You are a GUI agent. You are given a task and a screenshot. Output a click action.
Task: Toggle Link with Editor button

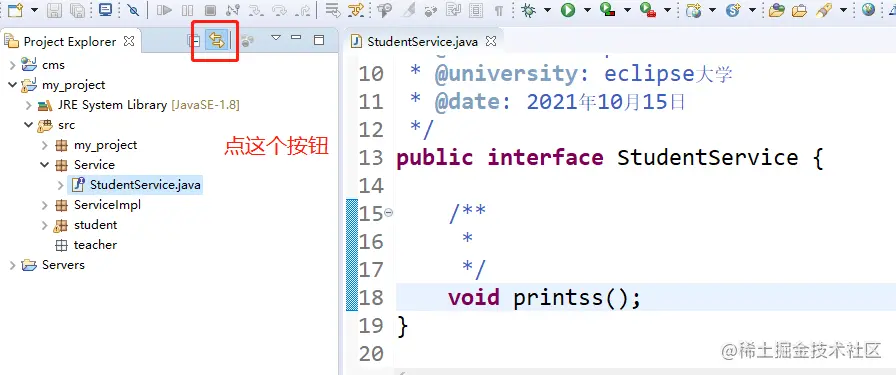216,40
